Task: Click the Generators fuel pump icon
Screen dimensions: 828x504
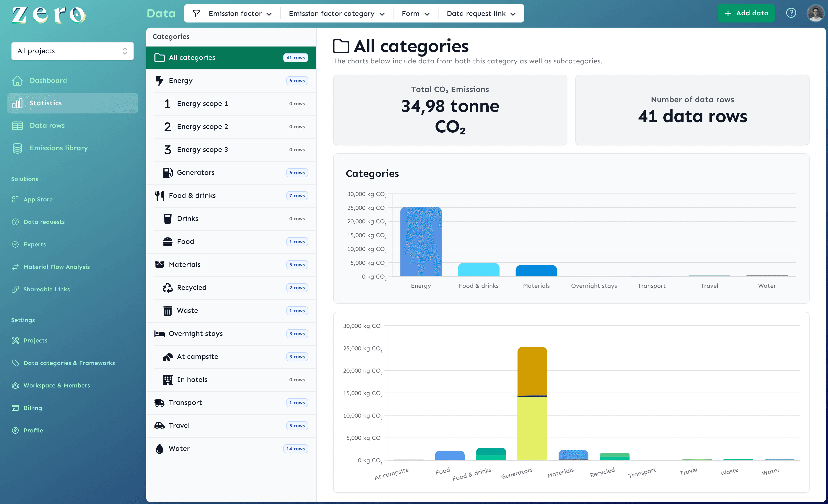Action: coord(167,173)
